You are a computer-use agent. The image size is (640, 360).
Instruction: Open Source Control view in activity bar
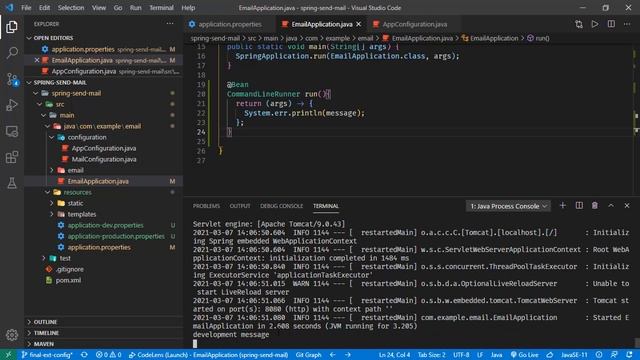(12, 79)
